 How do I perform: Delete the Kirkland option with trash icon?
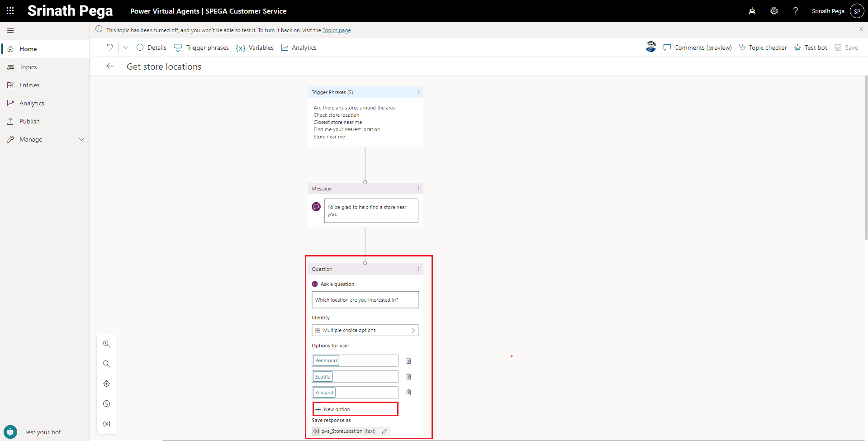[408, 393]
